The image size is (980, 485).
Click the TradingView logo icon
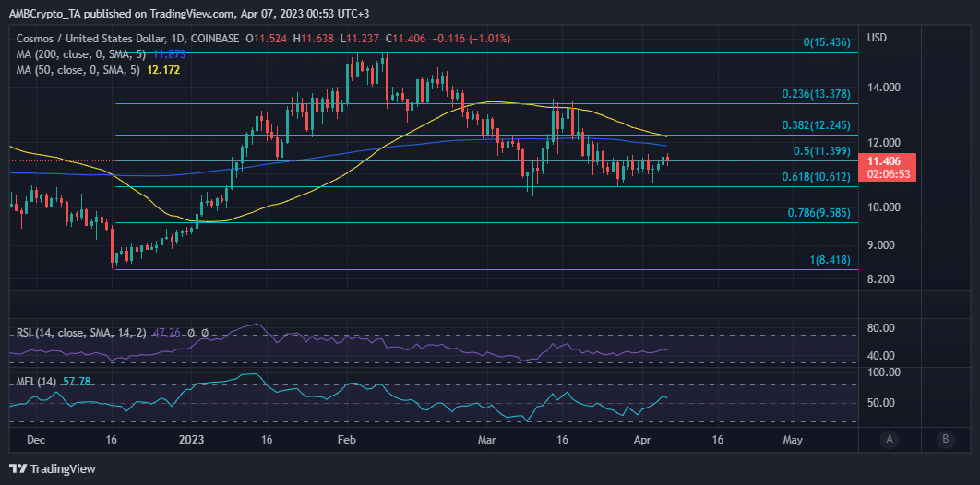tap(18, 468)
